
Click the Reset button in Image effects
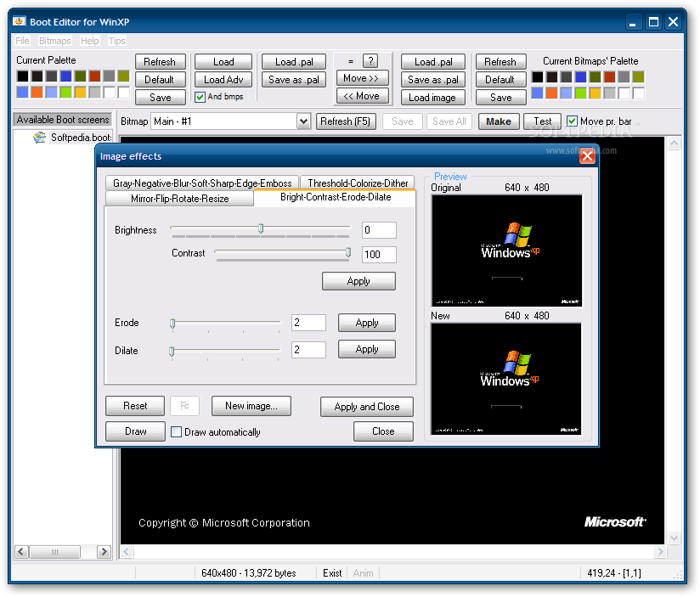click(135, 406)
